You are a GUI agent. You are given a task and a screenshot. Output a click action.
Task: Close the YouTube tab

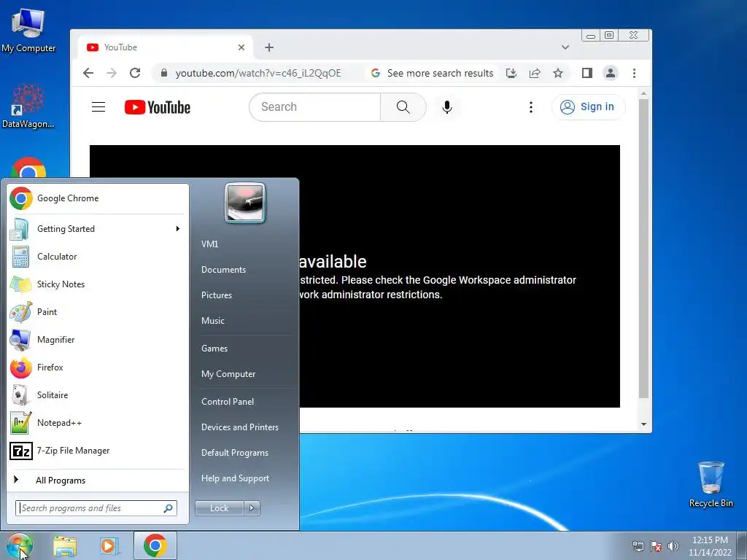[x=241, y=47]
